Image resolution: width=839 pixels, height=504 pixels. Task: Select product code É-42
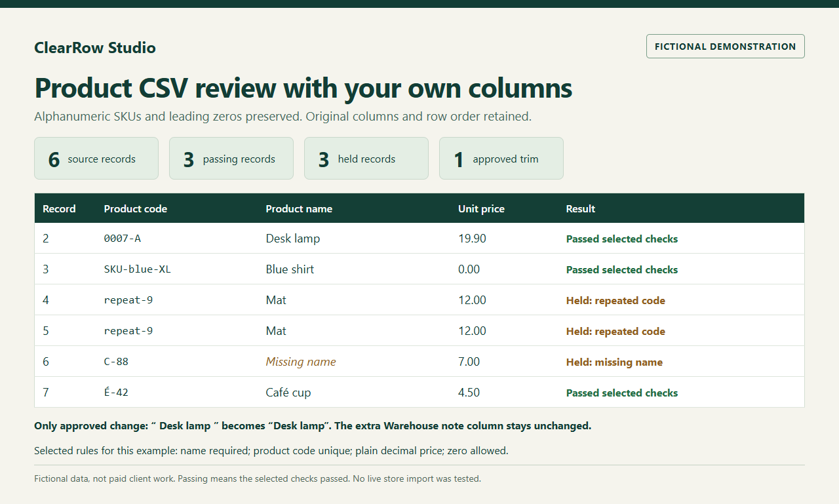click(x=116, y=393)
